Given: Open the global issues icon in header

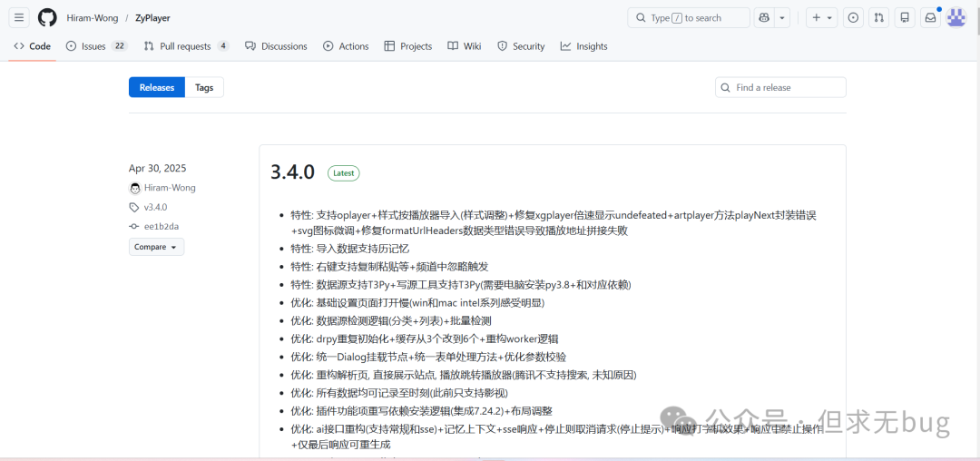Looking at the screenshot, I should pos(853,17).
